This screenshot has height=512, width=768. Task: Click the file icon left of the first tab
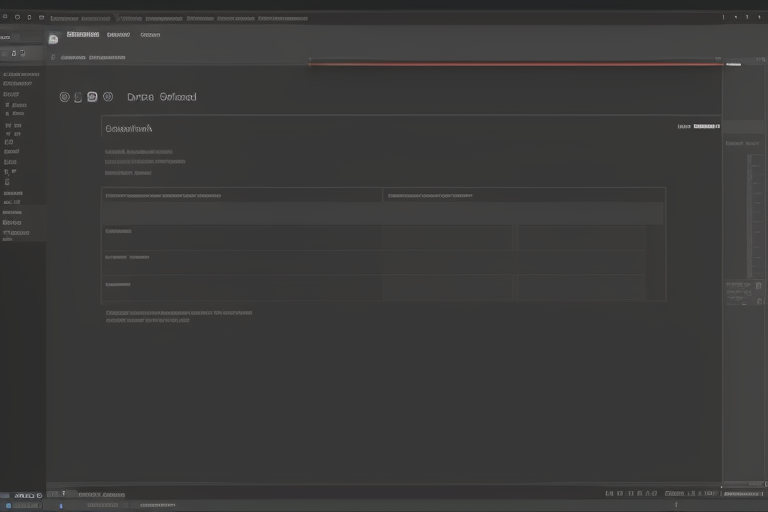(53, 38)
